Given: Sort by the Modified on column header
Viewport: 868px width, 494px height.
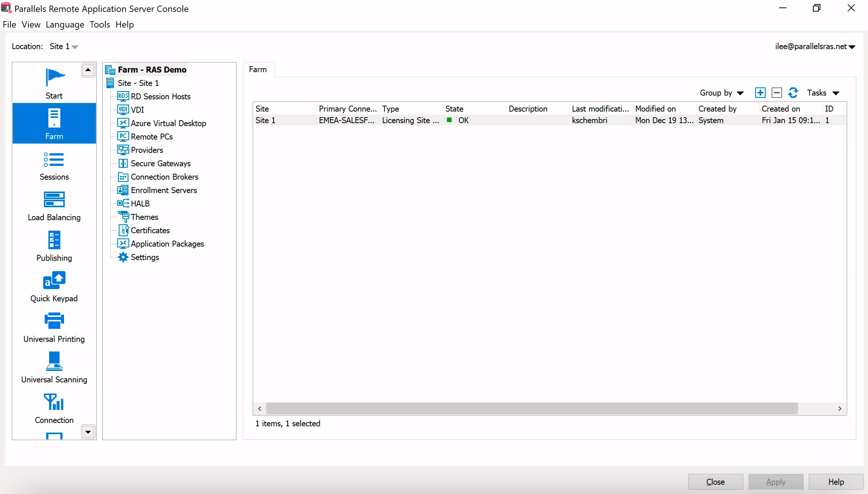Looking at the screenshot, I should click(664, 109).
